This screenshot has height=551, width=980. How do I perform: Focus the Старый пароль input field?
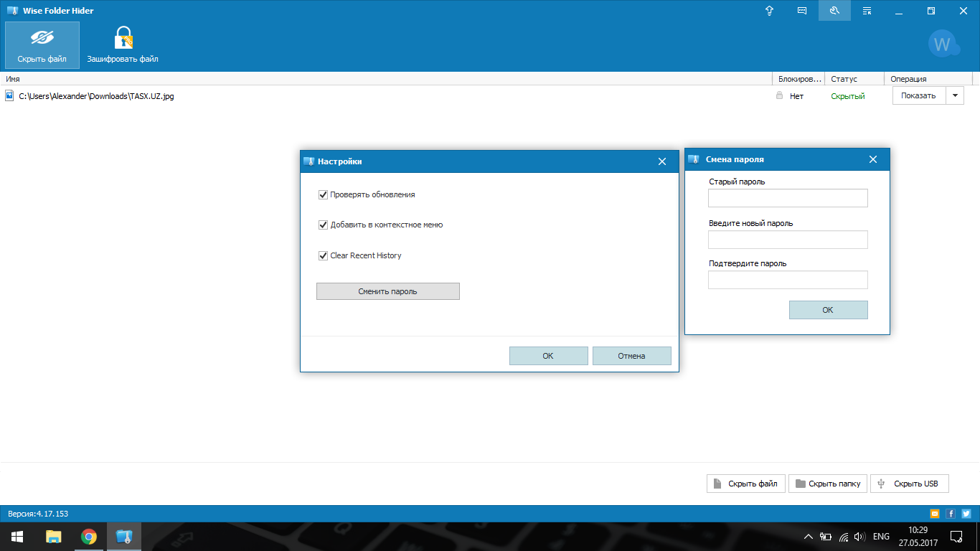click(788, 198)
